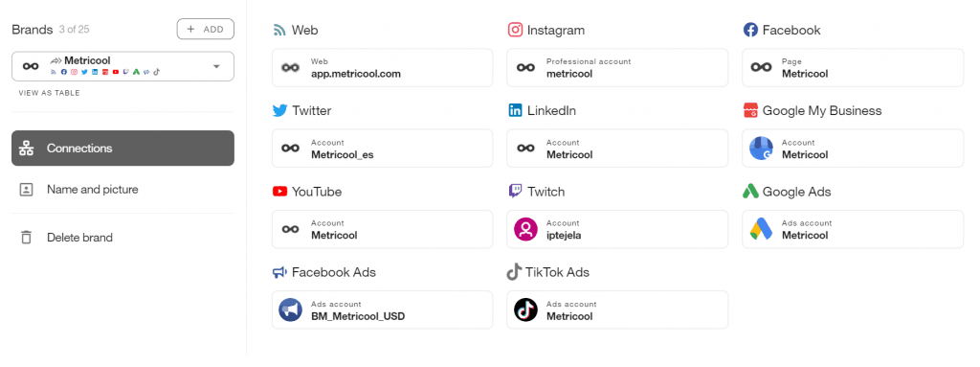
Task: Click the ADD brand button
Action: [x=206, y=30]
